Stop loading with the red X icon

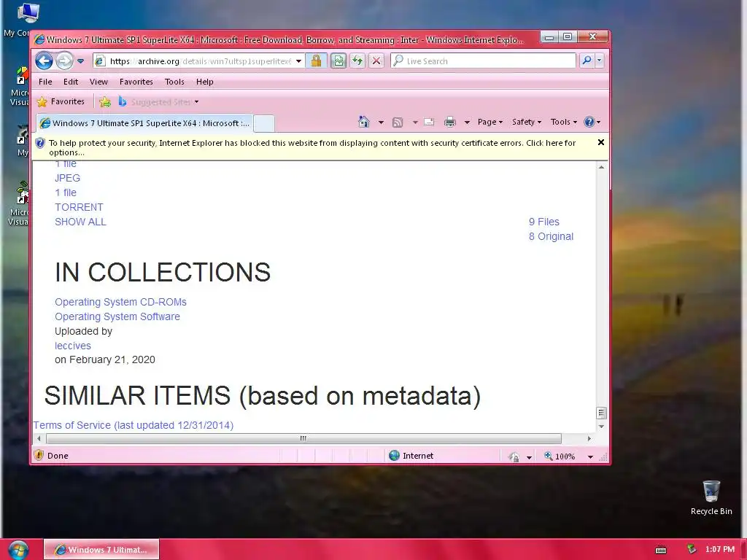coord(376,61)
